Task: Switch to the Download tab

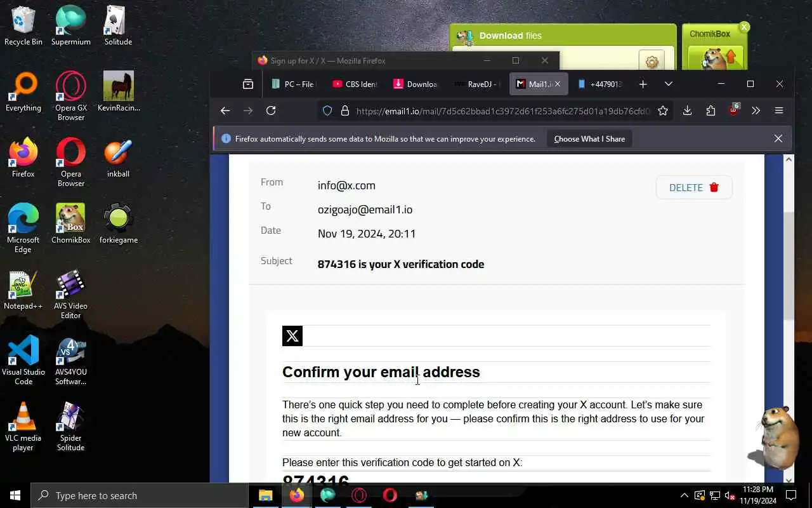Action: (416, 84)
